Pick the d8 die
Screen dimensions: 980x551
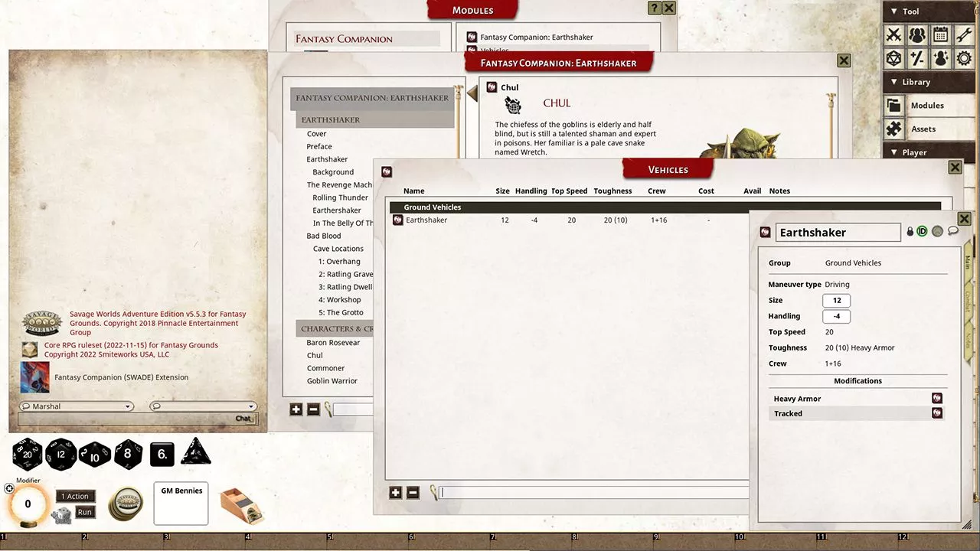(128, 454)
